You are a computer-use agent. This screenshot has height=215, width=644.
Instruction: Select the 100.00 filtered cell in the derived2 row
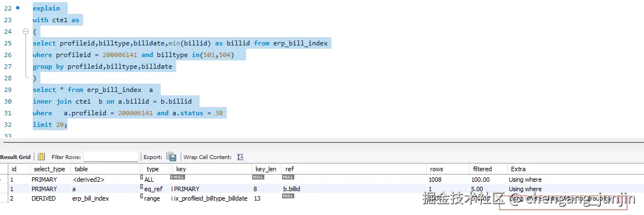481,180
